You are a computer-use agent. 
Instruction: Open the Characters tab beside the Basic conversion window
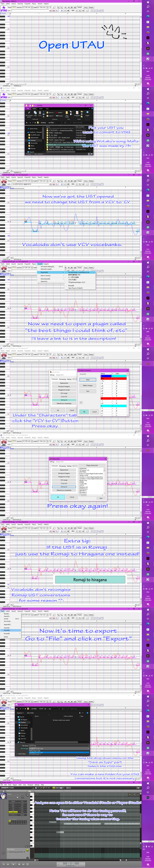click(x=55, y=379)
